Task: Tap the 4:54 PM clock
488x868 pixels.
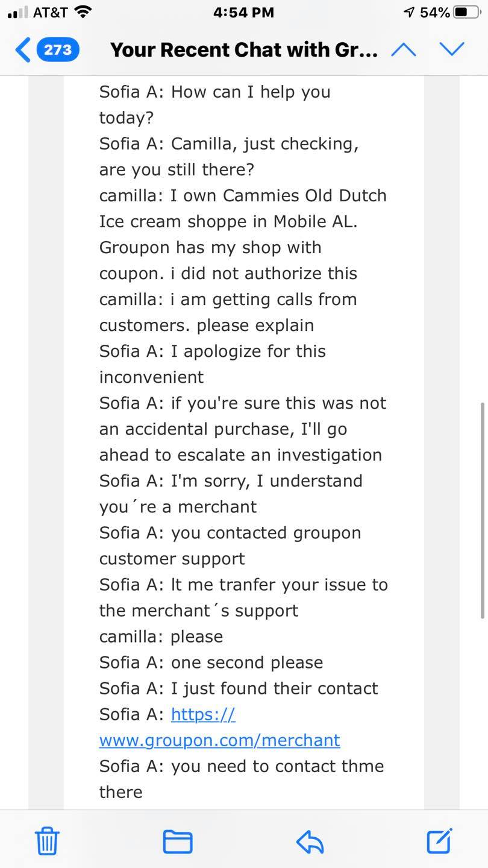Action: (x=243, y=12)
